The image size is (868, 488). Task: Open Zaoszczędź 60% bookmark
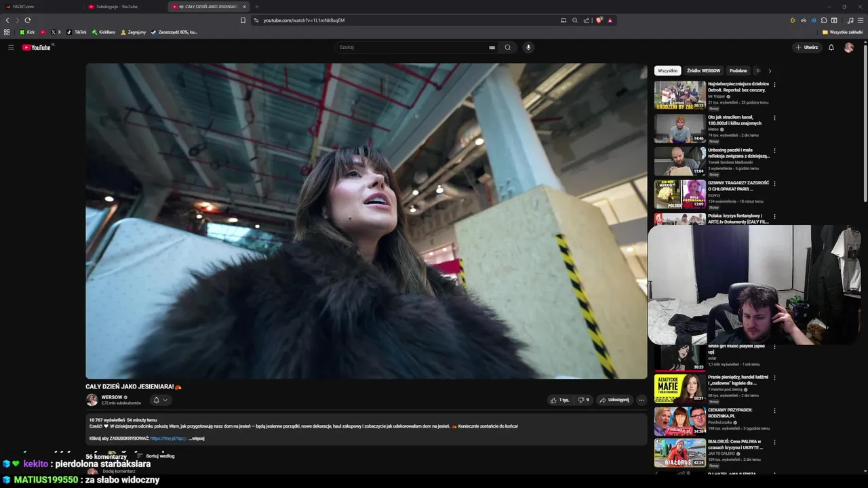pyautogui.click(x=174, y=32)
